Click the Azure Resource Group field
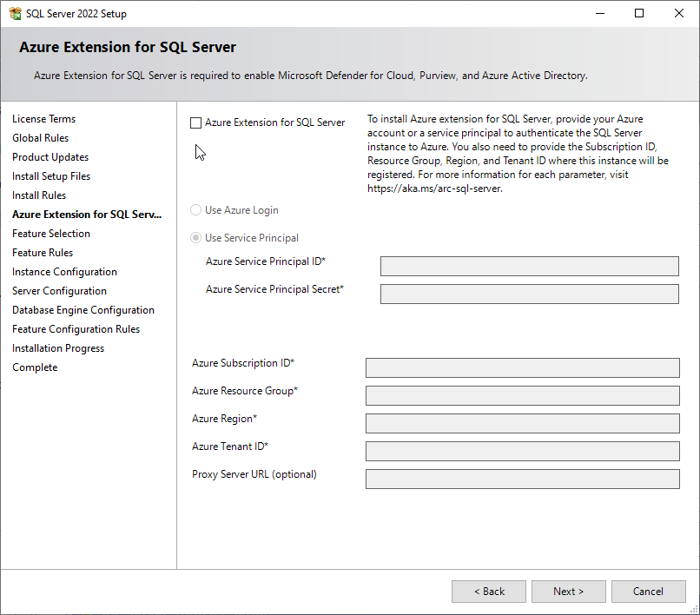This screenshot has height=615, width=700. click(522, 395)
